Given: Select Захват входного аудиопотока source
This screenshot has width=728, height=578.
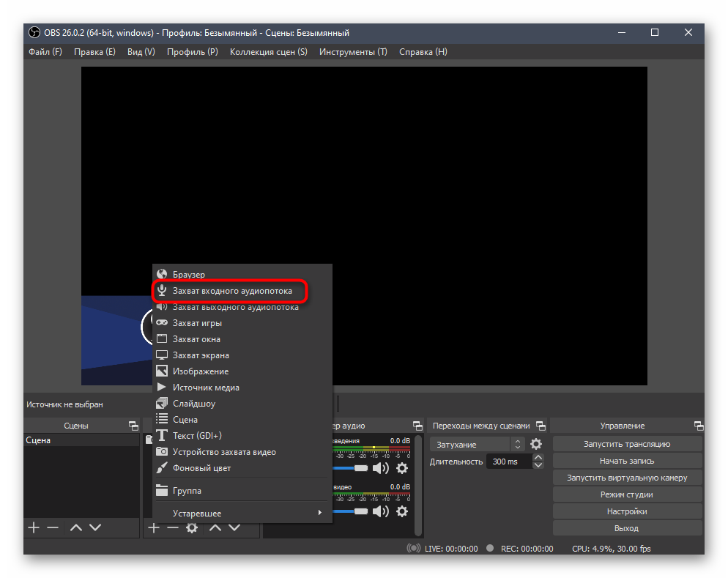Looking at the screenshot, I should pyautogui.click(x=242, y=291).
